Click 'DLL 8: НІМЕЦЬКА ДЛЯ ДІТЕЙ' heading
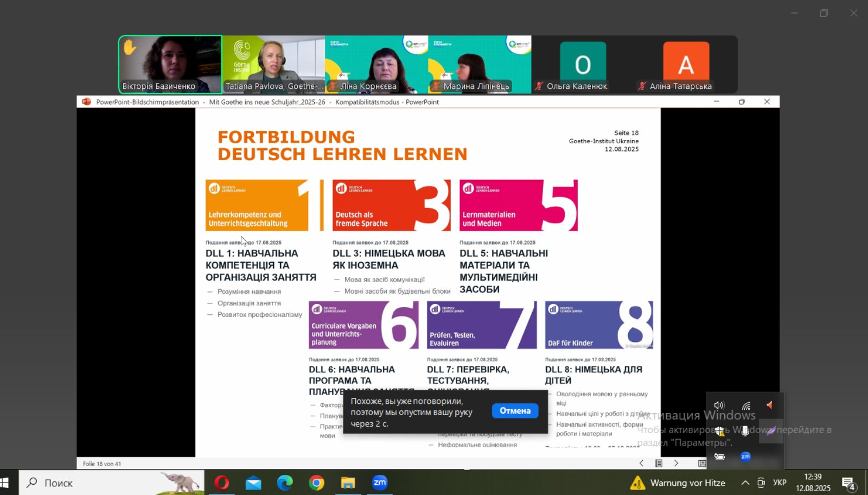Screen dimensions: 868x495 click(593, 375)
